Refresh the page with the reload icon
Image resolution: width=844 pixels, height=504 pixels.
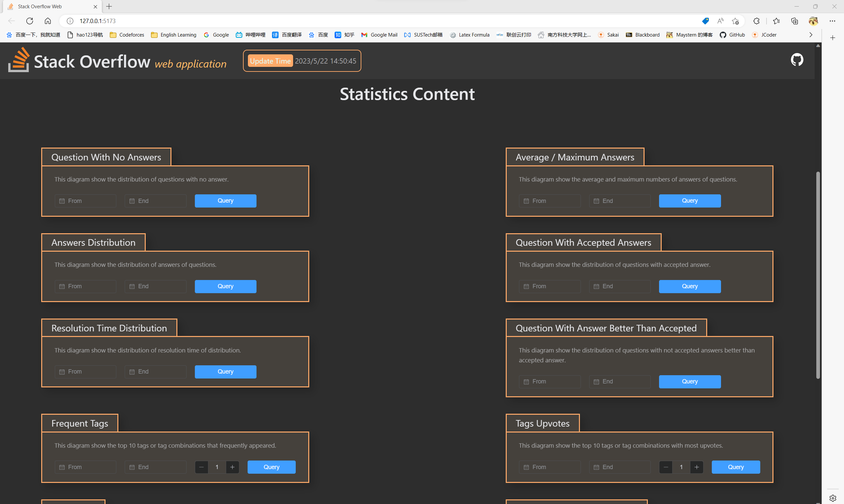coord(30,21)
